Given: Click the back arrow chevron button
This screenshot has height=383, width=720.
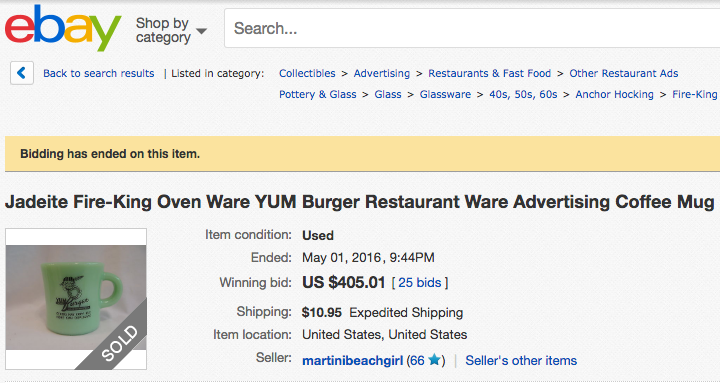Looking at the screenshot, I should pos(22,73).
